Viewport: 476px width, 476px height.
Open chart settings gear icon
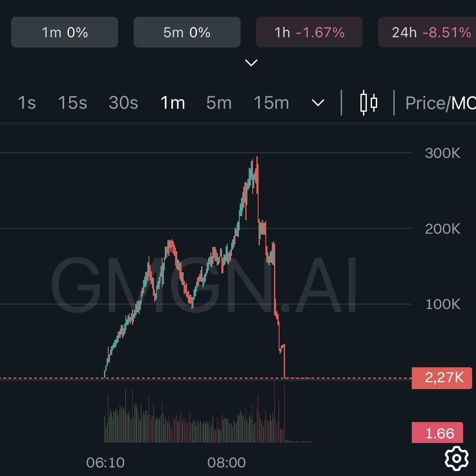(x=457, y=458)
